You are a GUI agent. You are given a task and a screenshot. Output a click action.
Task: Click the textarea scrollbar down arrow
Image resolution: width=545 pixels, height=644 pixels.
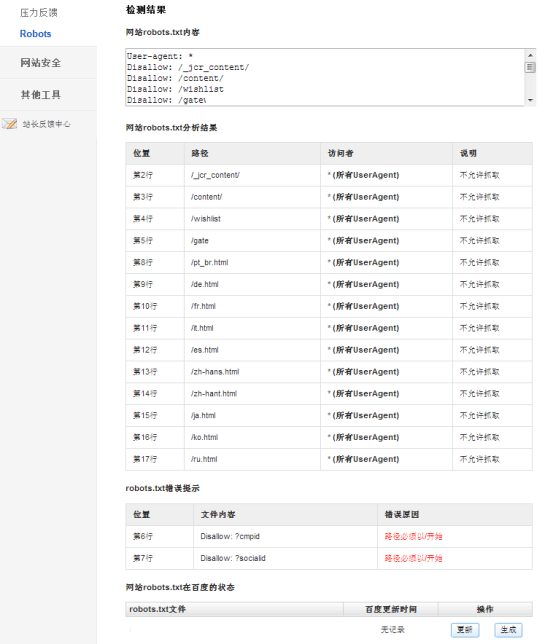(x=530, y=100)
